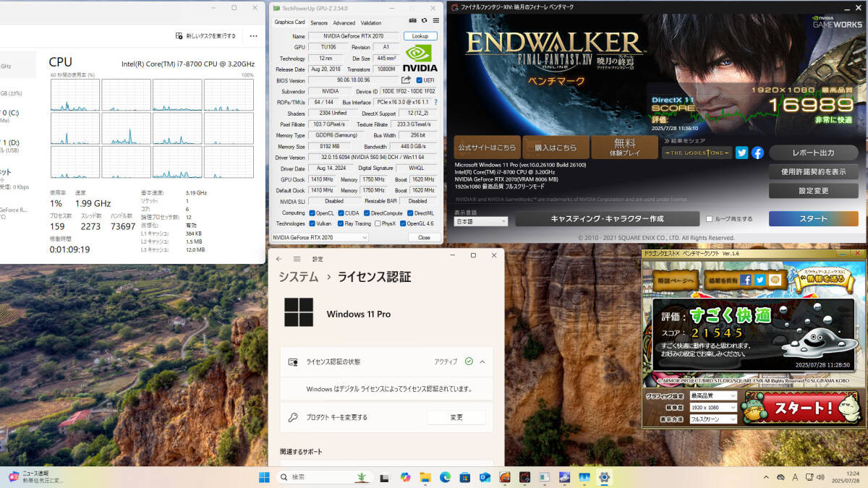Click the red スタート! button in Dragon Quest benchmark
This screenshot has height=488, width=868.
pyautogui.click(x=802, y=408)
